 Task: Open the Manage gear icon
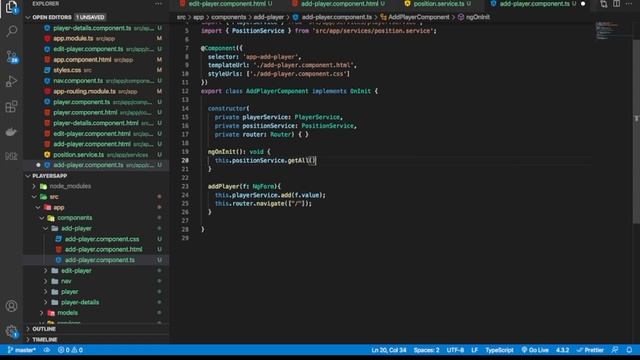tap(11, 331)
